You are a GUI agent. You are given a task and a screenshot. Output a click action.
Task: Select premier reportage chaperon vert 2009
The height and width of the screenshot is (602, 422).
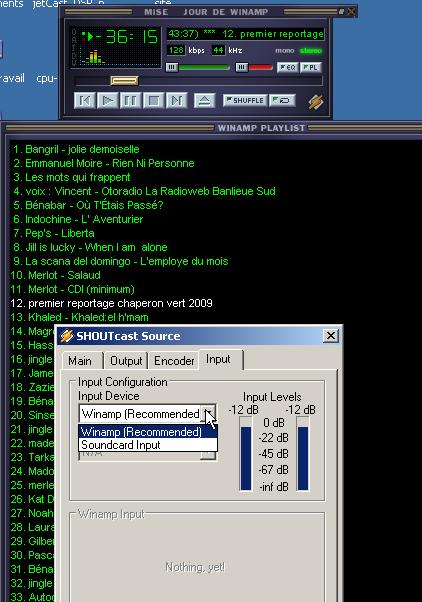(111, 303)
